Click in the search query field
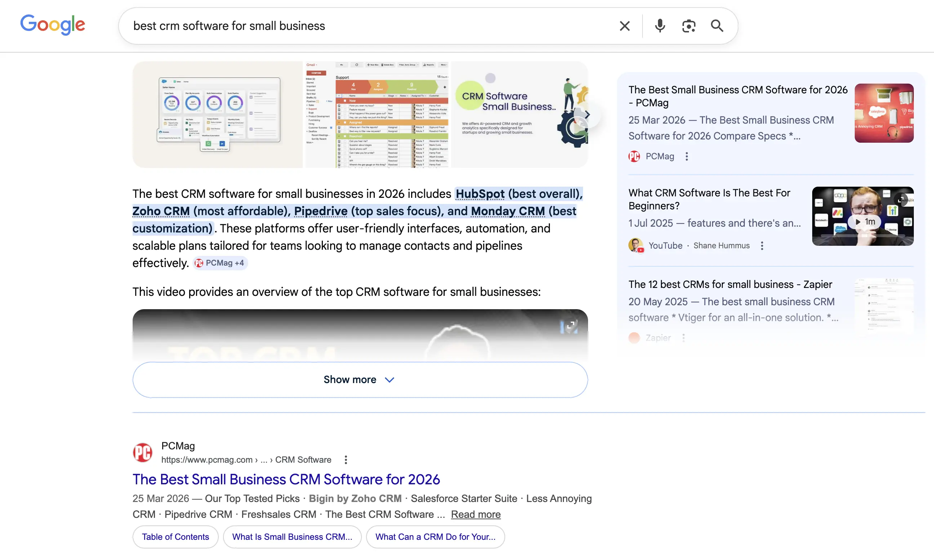Image resolution: width=934 pixels, height=560 pixels. pyautogui.click(x=370, y=26)
